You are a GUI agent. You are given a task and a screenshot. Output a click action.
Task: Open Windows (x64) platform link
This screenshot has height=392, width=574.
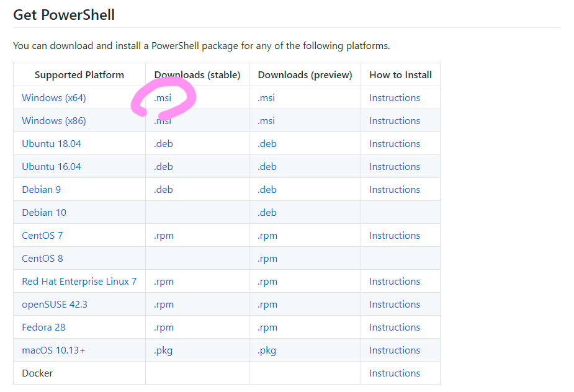(x=54, y=98)
